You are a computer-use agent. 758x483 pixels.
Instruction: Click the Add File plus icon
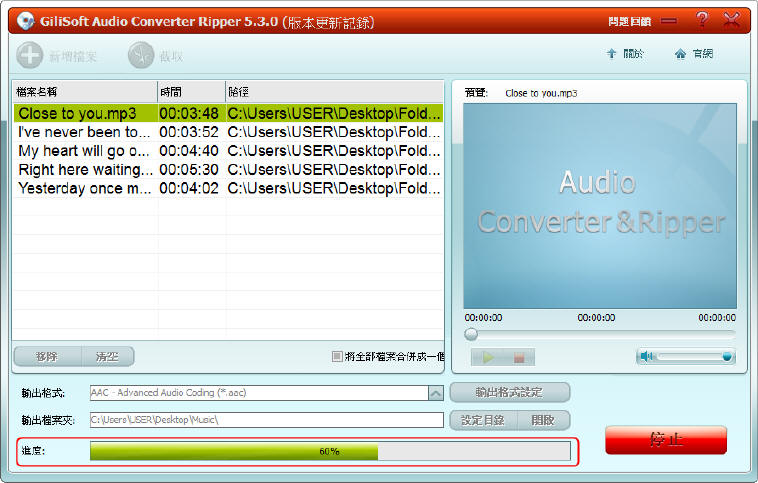pos(29,56)
